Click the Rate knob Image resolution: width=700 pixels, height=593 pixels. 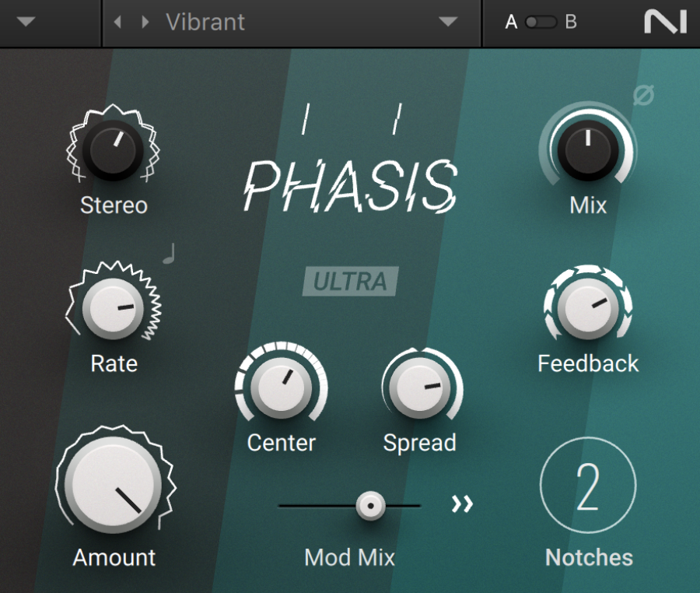pos(113,308)
